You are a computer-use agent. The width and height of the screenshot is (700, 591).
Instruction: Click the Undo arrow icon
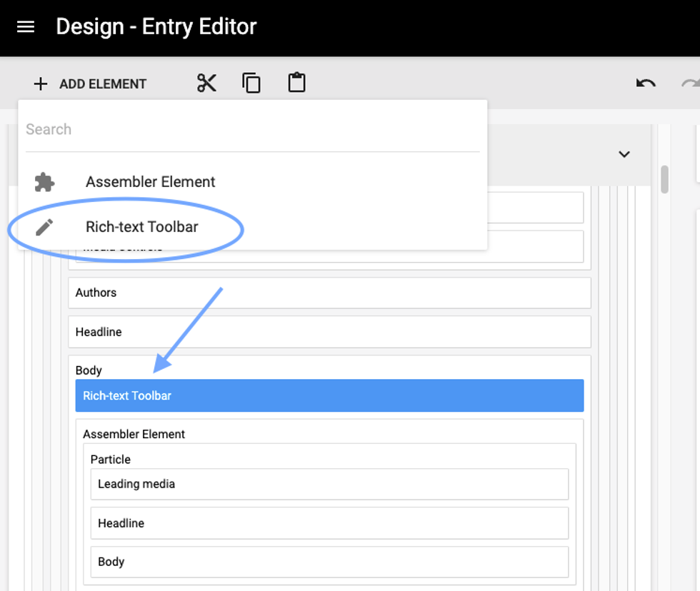tap(646, 84)
